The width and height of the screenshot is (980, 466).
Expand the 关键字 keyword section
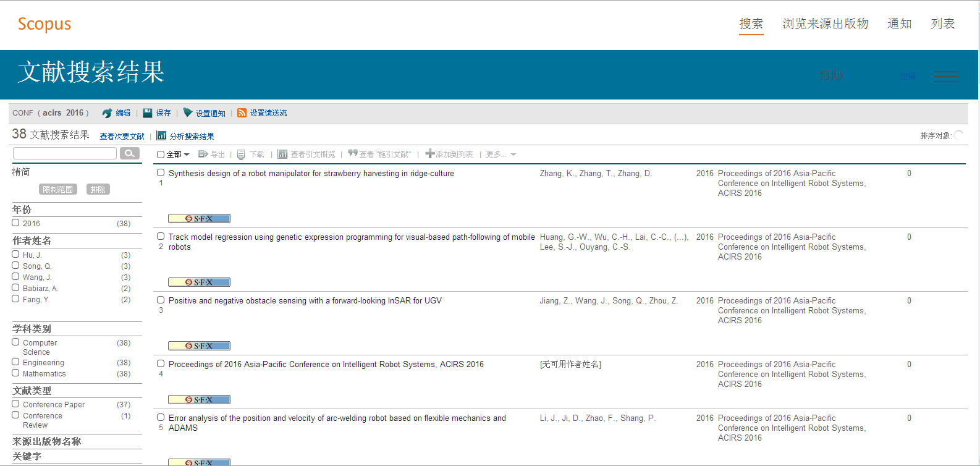click(x=27, y=456)
